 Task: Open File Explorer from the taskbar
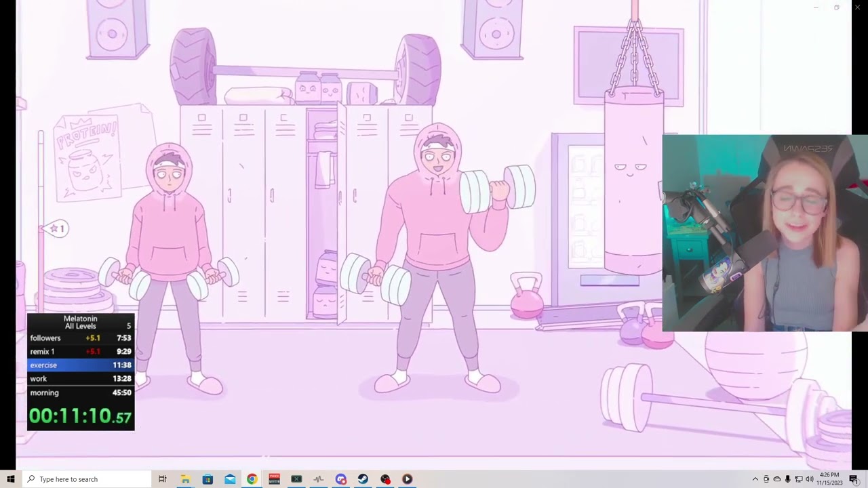185,479
